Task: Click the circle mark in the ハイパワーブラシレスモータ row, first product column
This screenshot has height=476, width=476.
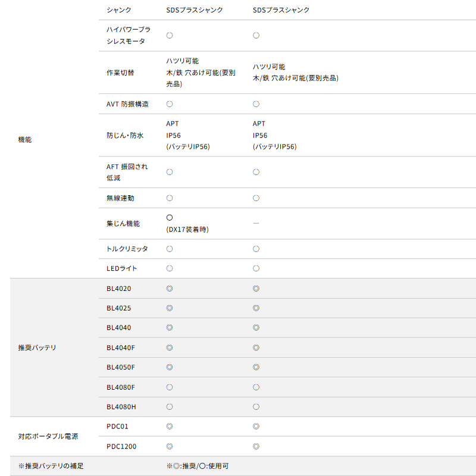Action: pyautogui.click(x=170, y=35)
